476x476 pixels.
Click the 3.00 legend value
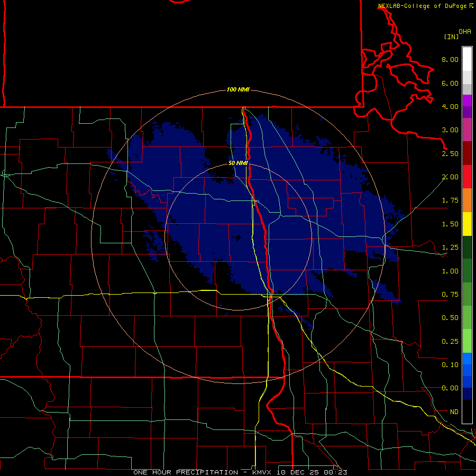[450, 130]
